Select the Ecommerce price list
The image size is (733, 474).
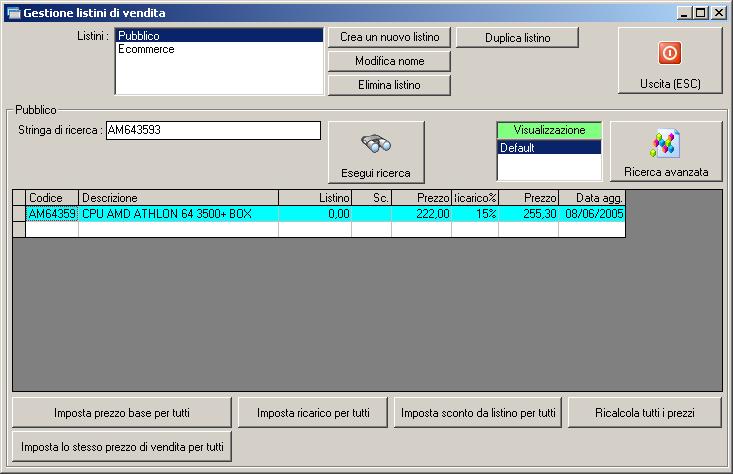[219, 49]
